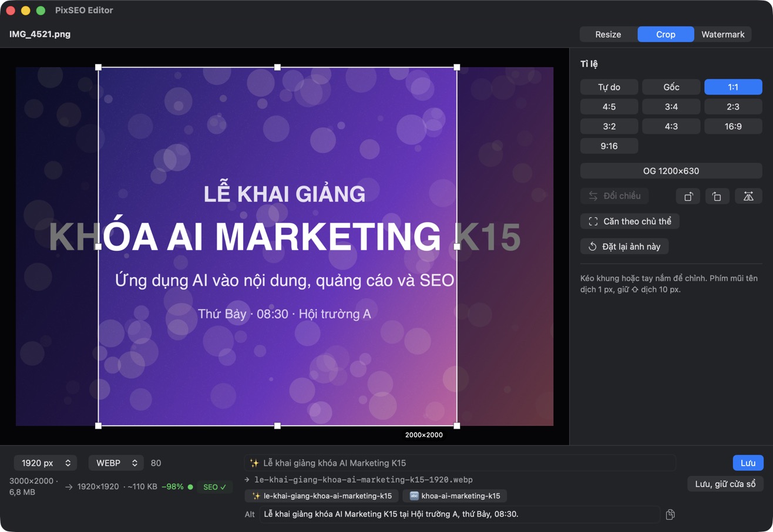Select the Gốc original ratio
This screenshot has width=773, height=532.
coord(671,87)
